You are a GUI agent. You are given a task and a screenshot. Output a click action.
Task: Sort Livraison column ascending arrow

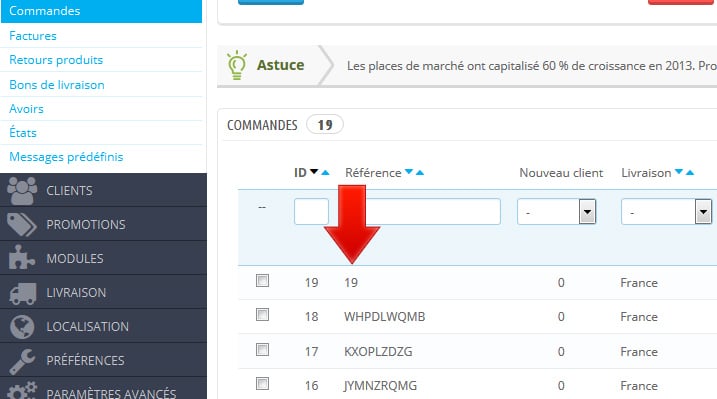[690, 172]
